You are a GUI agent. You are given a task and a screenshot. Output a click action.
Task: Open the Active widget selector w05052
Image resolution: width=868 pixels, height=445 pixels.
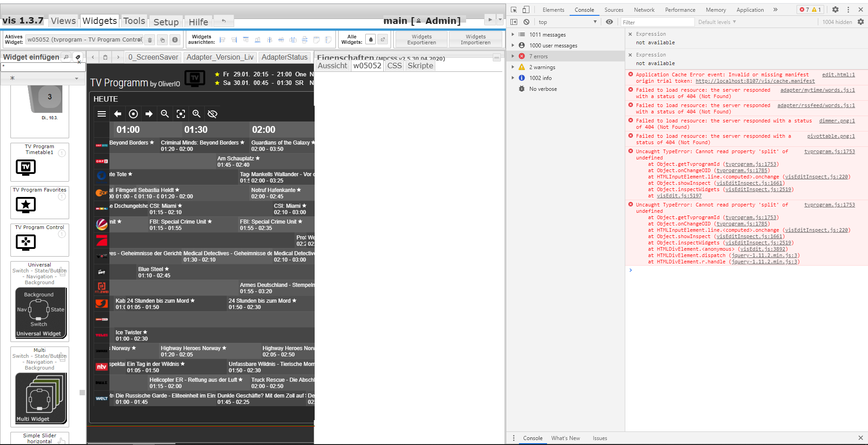[85, 40]
